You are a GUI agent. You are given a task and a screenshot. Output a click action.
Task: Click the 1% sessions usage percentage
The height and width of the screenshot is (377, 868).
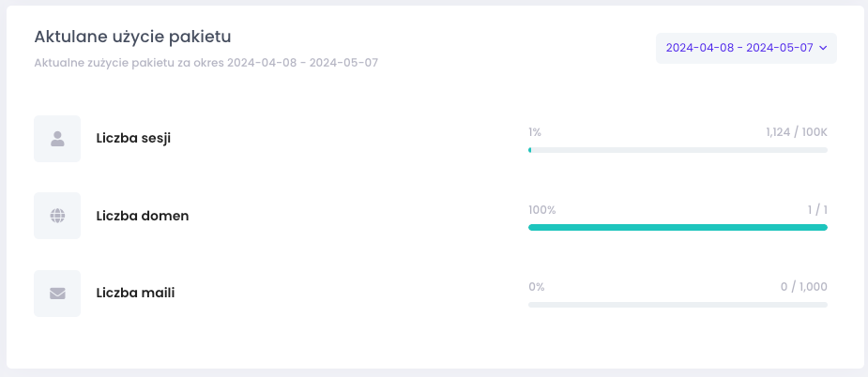pyautogui.click(x=535, y=132)
